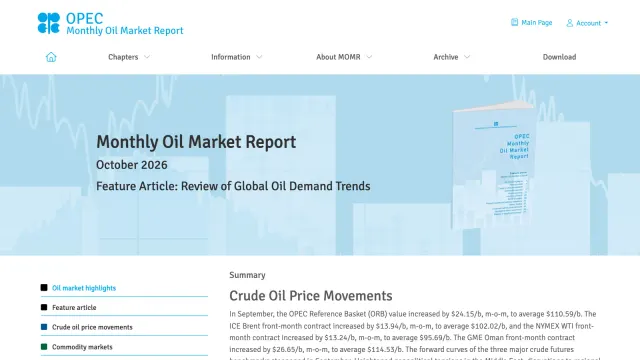640x360 pixels.
Task: Click the October 2026 date text
Action: click(x=131, y=165)
